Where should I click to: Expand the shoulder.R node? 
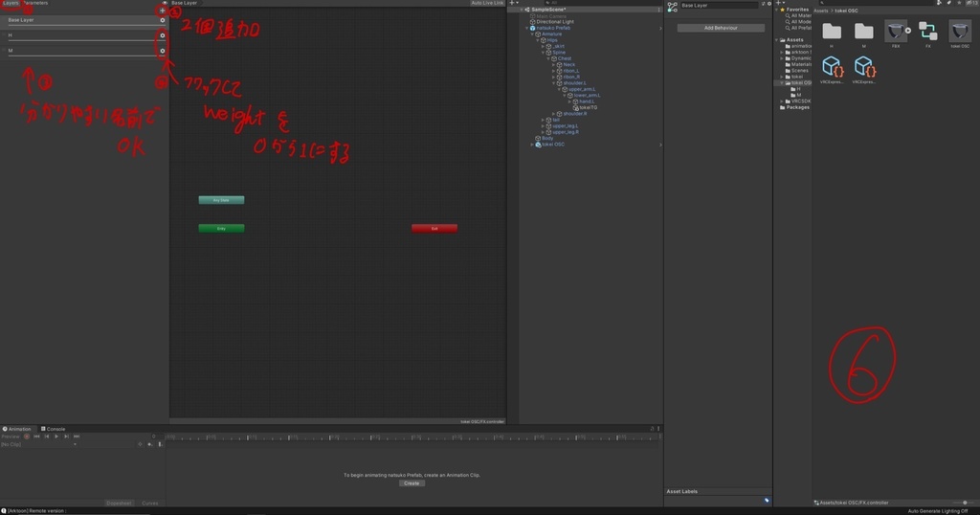554,114
